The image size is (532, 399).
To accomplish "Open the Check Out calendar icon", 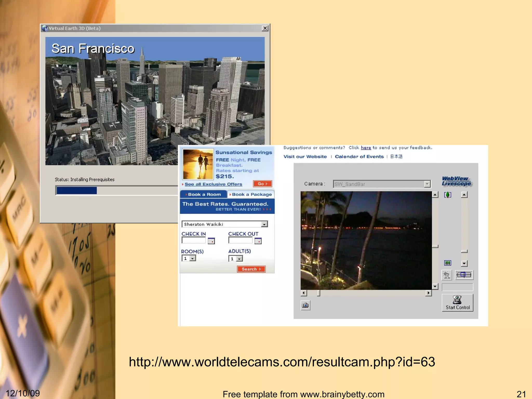I will point(258,241).
